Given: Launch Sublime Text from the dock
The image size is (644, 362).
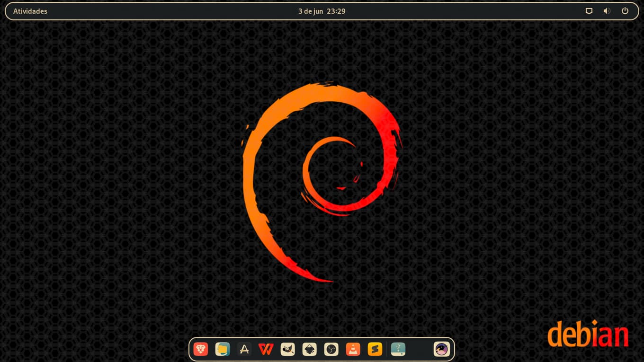Looking at the screenshot, I should point(375,349).
